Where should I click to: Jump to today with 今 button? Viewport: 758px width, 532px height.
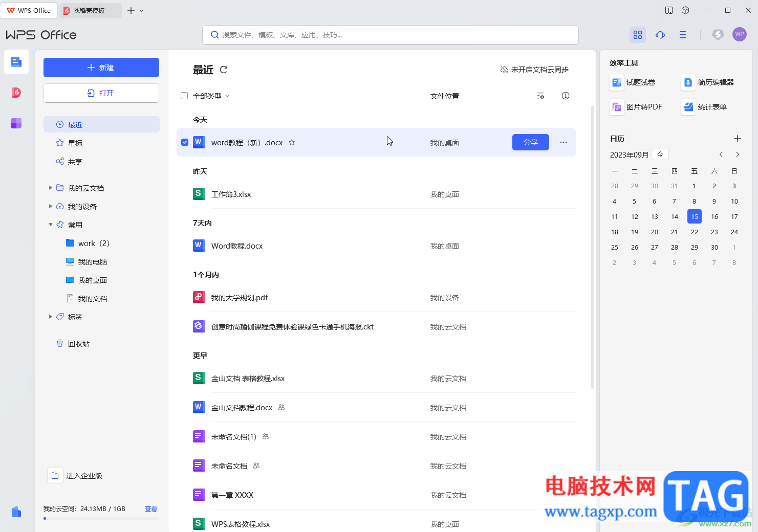660,154
